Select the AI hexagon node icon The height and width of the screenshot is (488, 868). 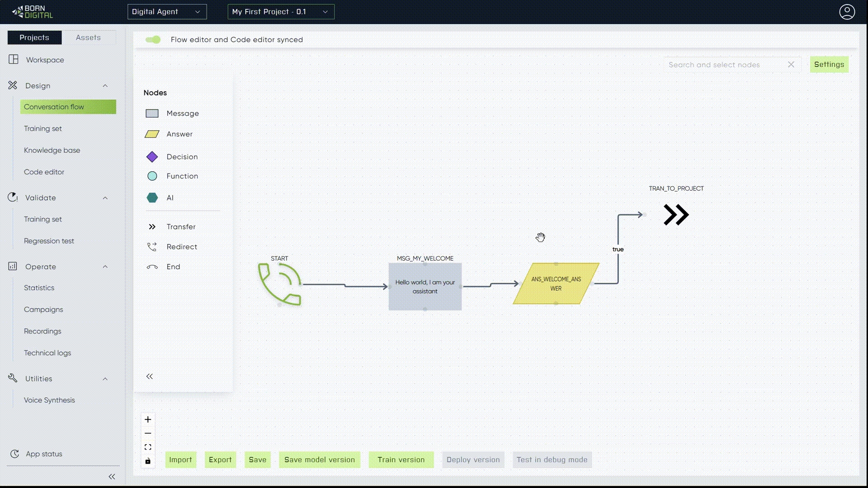click(x=152, y=198)
